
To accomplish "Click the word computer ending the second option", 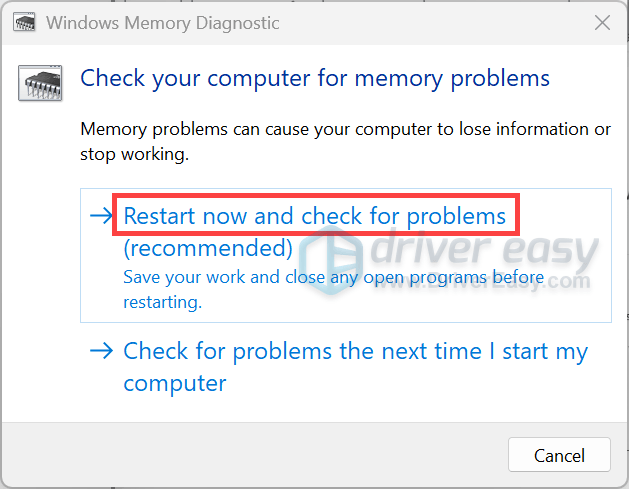I will 175,383.
